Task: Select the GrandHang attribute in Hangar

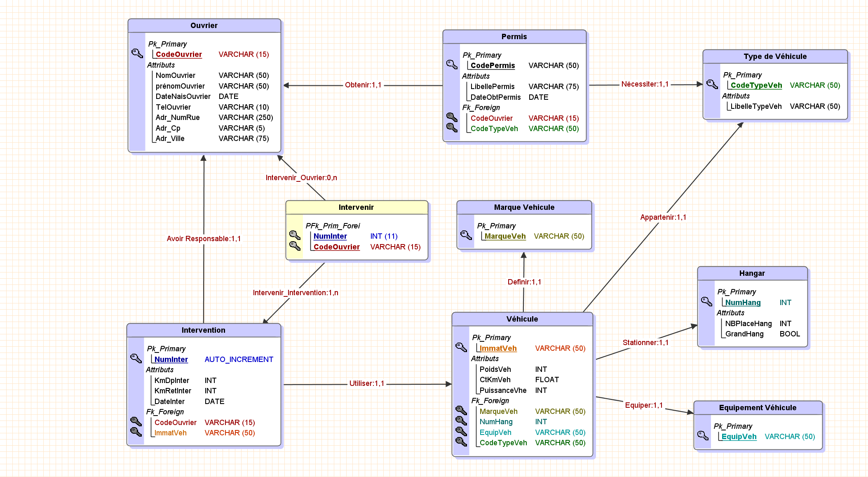Action: point(744,334)
